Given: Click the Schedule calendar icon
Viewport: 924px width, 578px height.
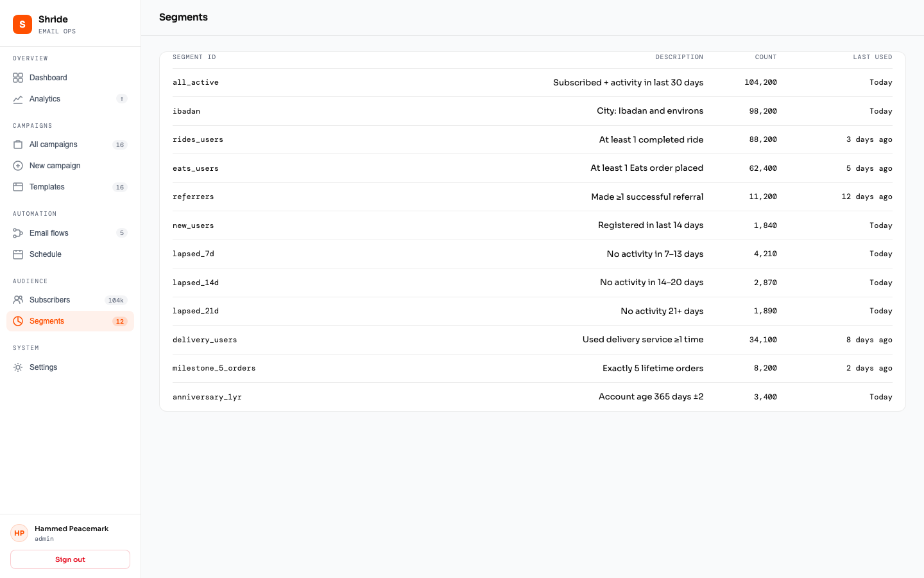Looking at the screenshot, I should 18,254.
